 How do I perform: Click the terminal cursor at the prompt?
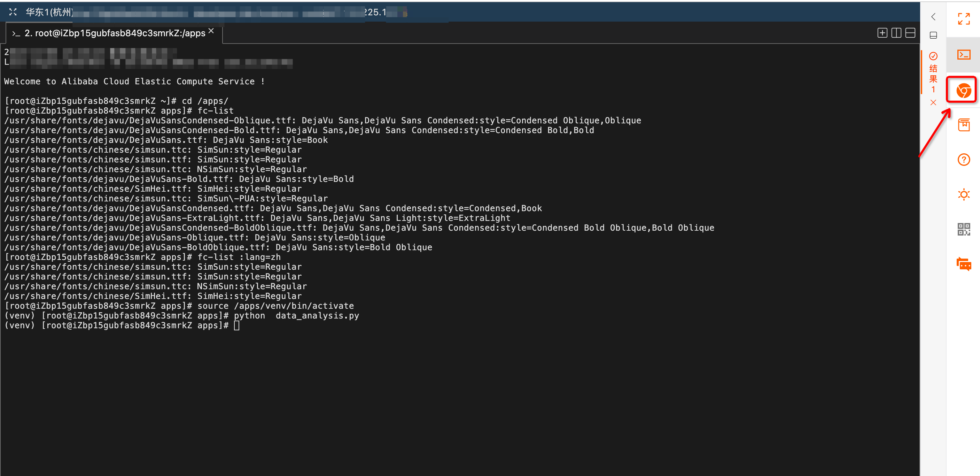click(236, 325)
